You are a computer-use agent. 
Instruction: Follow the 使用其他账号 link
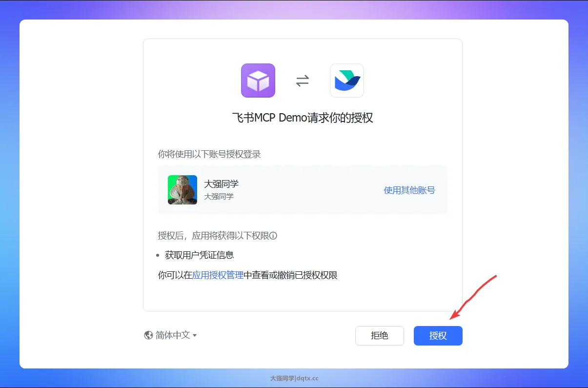[409, 190]
